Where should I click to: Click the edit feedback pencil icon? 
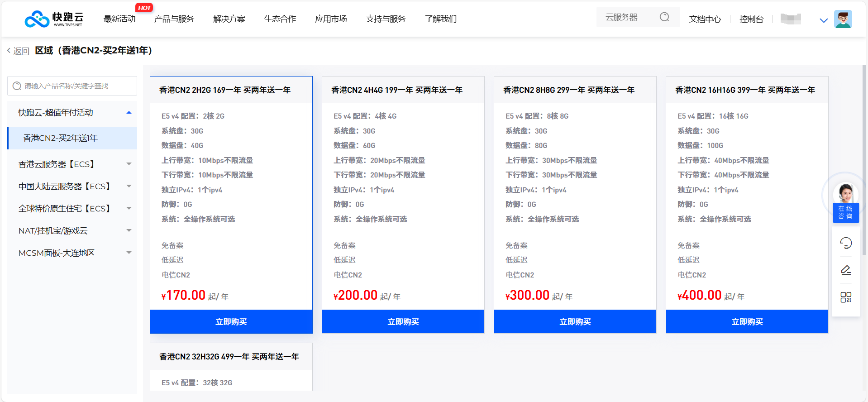click(x=845, y=270)
